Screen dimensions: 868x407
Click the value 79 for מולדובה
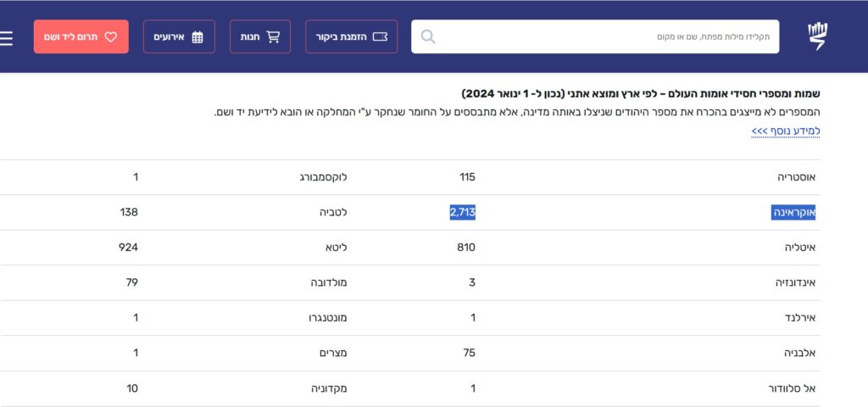click(131, 282)
